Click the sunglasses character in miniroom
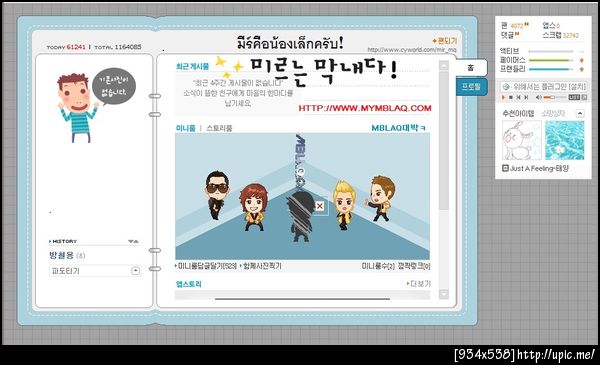600x365 pixels. [217, 195]
